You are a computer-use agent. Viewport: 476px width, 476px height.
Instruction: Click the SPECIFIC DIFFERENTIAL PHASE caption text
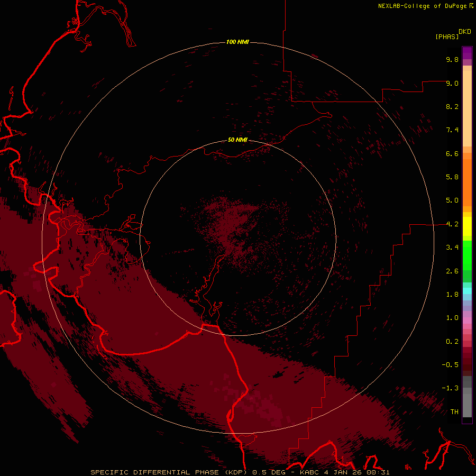click(x=154, y=472)
